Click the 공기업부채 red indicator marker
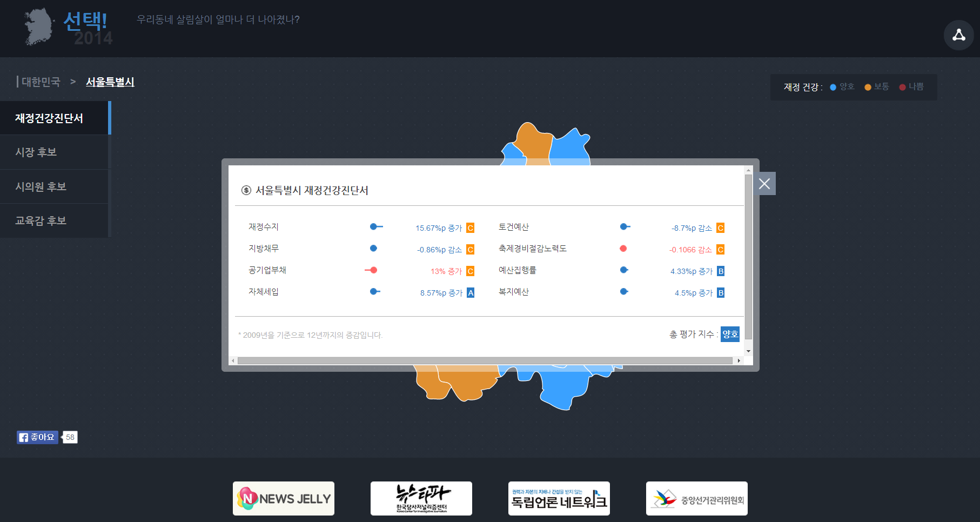The height and width of the screenshot is (522, 980). pos(373,270)
